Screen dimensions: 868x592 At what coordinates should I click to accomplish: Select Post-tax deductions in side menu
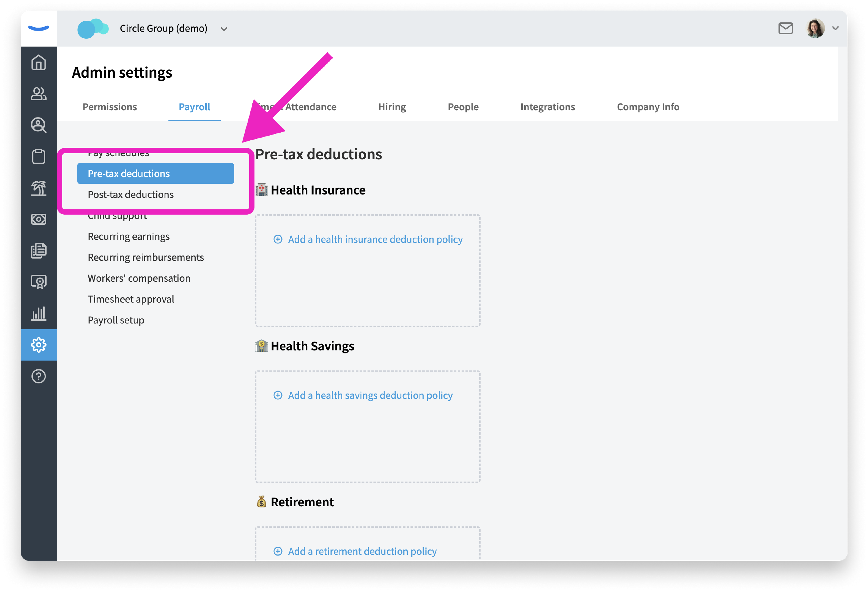[131, 194]
